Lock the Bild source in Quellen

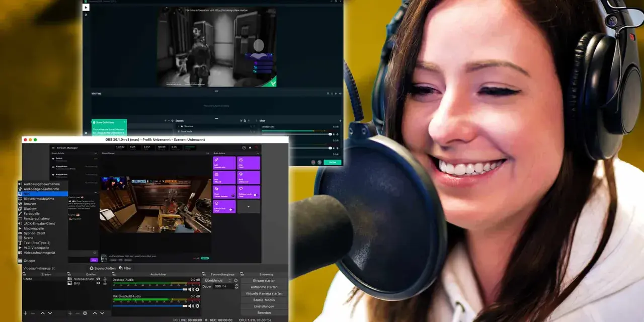105,283
